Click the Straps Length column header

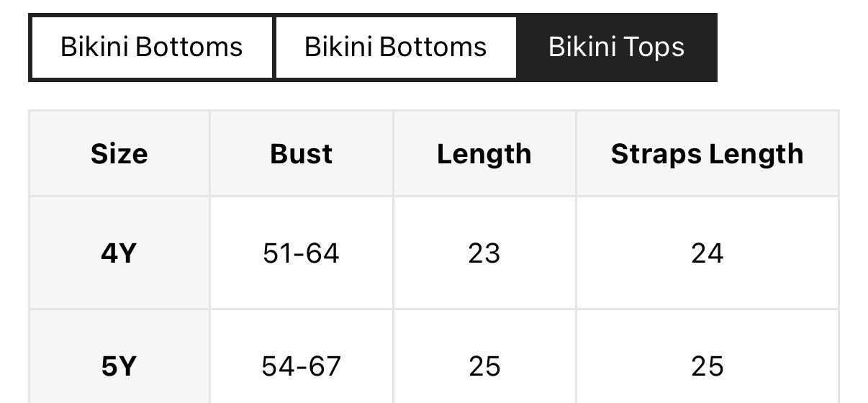point(707,154)
